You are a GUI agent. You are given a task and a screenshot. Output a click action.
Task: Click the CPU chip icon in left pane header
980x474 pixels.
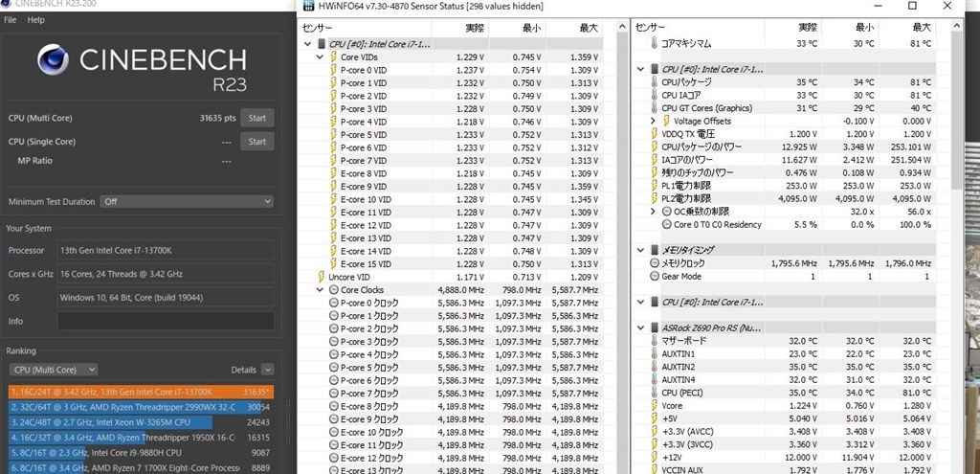pos(322,44)
